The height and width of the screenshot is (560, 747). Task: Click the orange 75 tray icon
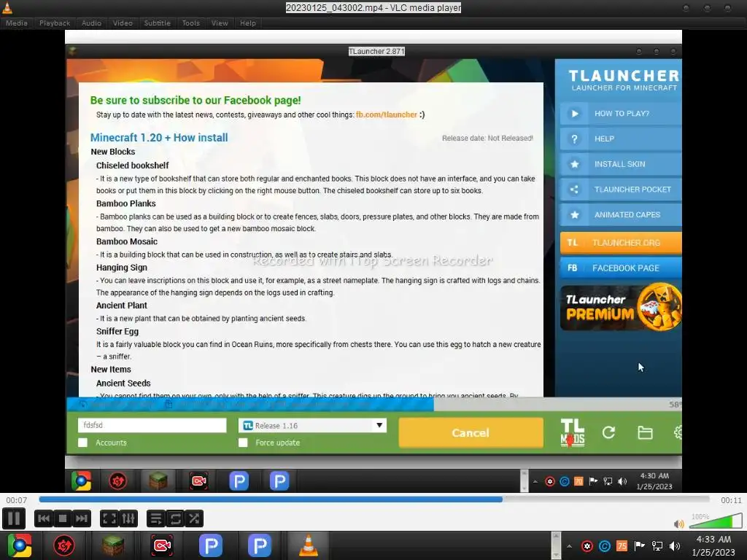[622, 545]
